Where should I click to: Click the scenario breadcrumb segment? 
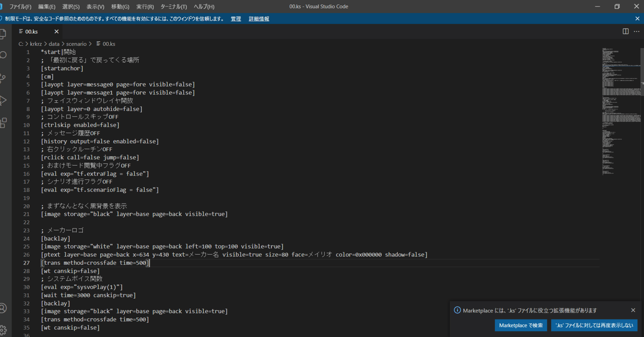tap(76, 44)
